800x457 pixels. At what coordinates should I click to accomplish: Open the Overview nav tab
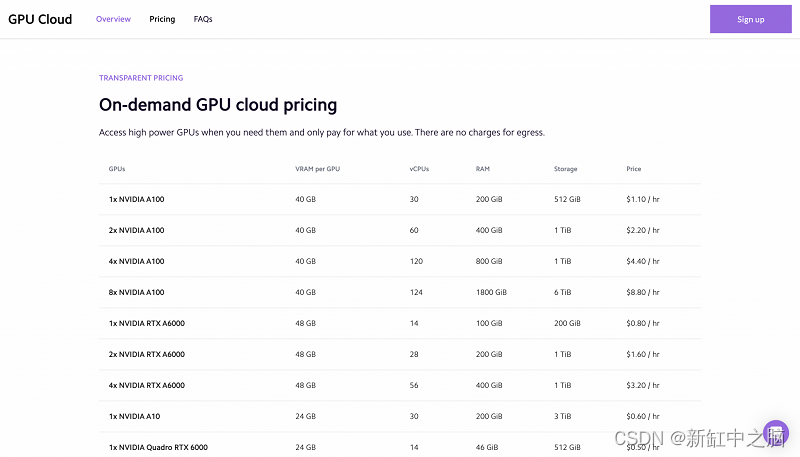click(113, 19)
